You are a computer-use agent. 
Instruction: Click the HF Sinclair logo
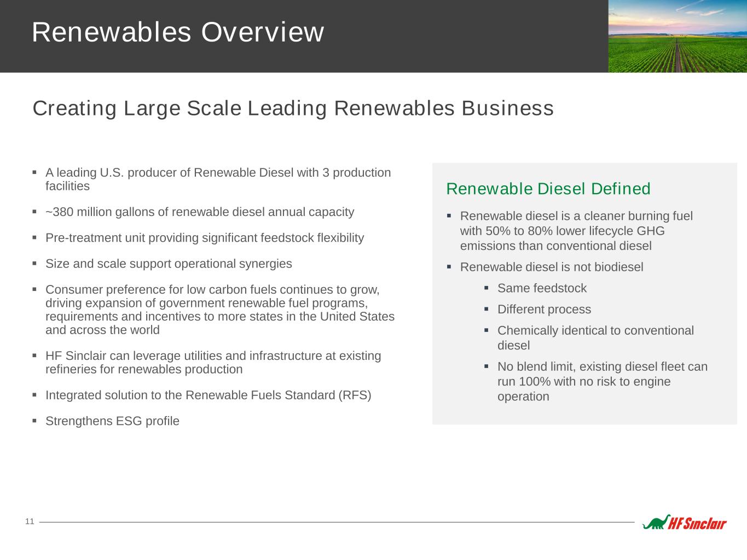[685, 523]
